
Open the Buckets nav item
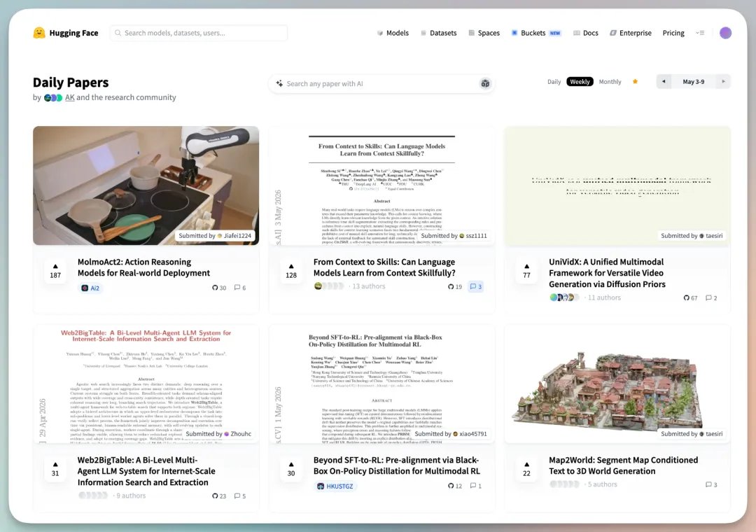tap(536, 33)
